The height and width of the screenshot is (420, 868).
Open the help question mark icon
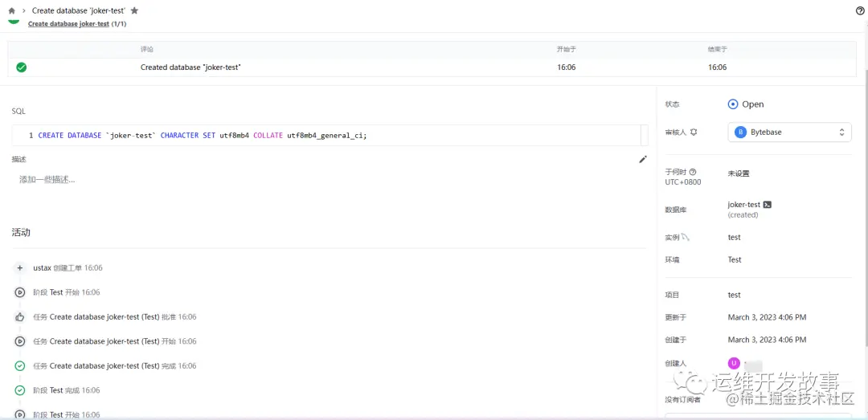pyautogui.click(x=860, y=11)
